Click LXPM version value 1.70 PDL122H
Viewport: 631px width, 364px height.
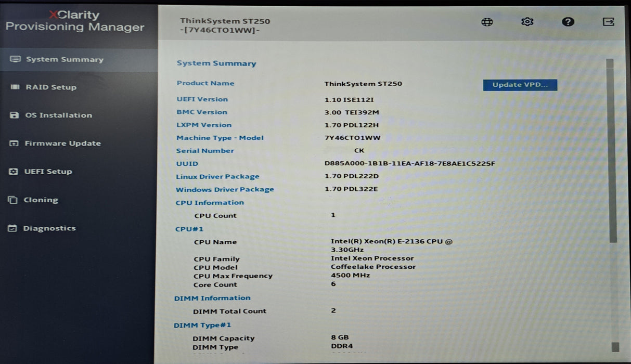click(352, 125)
